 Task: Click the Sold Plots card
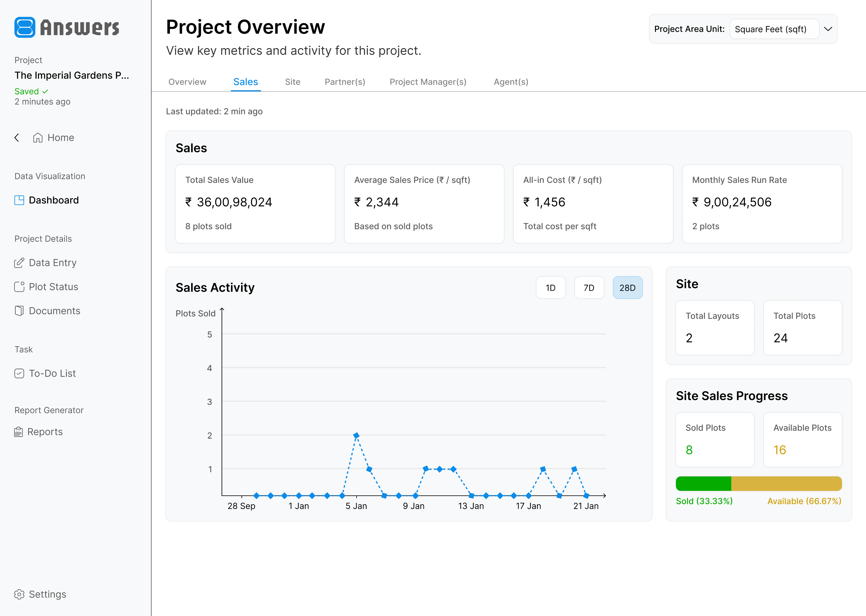pyautogui.click(x=715, y=440)
